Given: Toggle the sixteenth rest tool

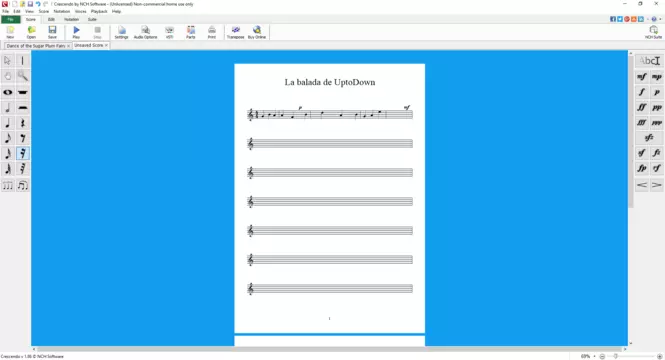Looking at the screenshot, I should pos(23,153).
